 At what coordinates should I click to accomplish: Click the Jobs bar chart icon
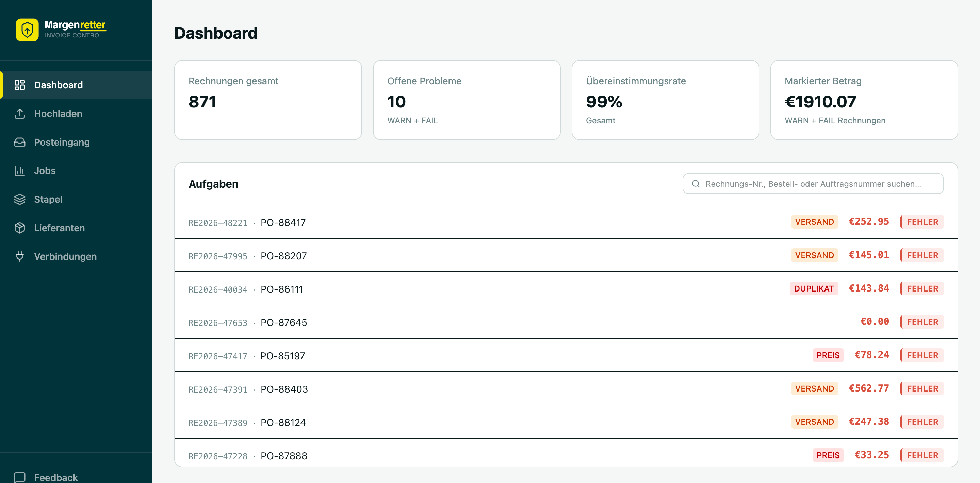click(19, 170)
